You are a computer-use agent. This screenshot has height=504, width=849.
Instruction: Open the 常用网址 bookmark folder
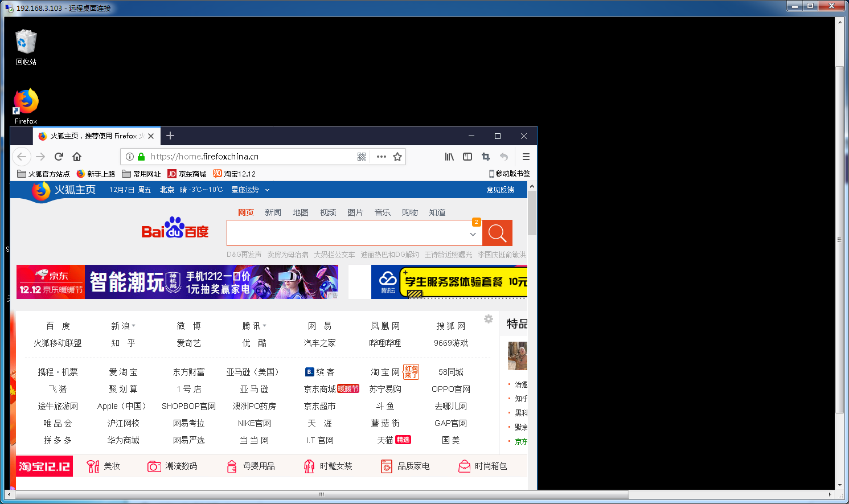141,174
